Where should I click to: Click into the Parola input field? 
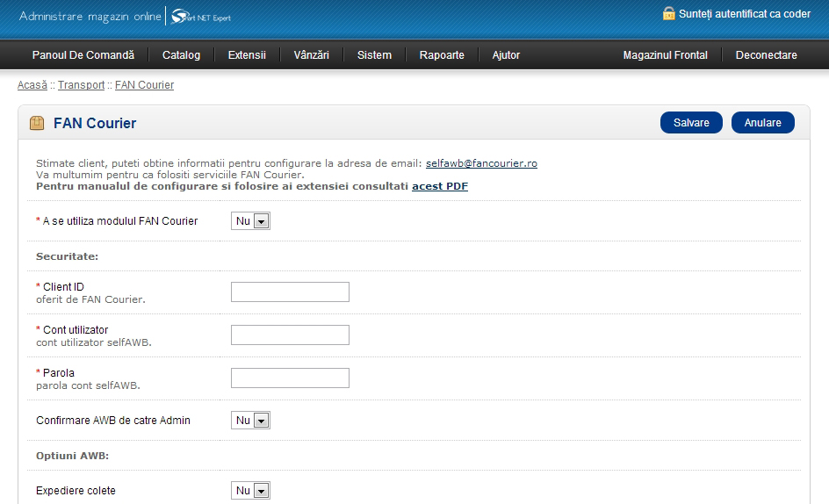290,378
